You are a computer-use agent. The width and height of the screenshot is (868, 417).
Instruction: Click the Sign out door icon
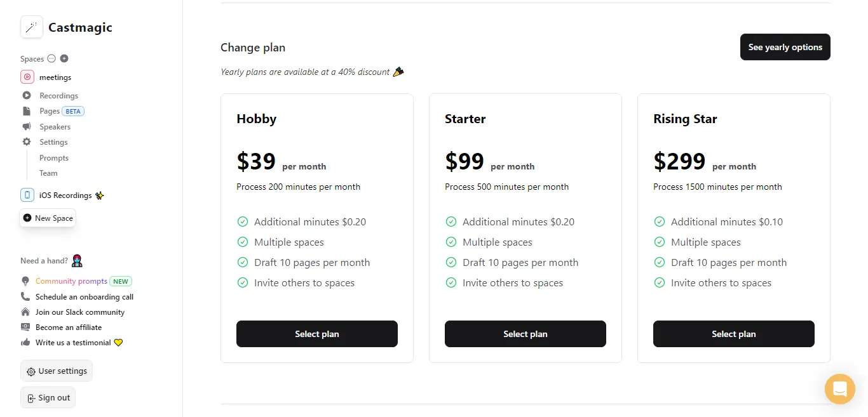tap(31, 399)
